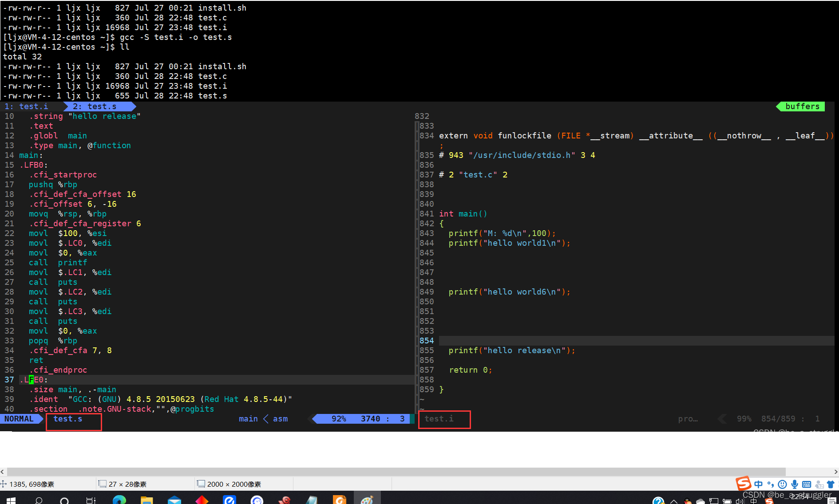Open Sogou soft keyboard icon
Viewport: 839px width, 504px height.
tap(807, 484)
